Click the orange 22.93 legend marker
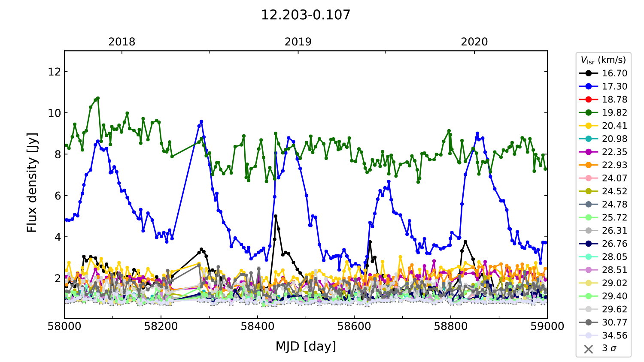This screenshot has height=362, width=644. click(588, 165)
